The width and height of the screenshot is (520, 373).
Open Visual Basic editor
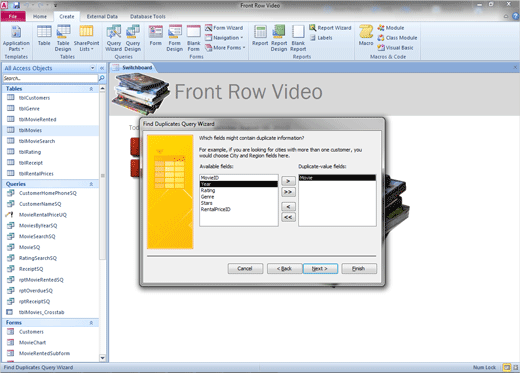click(395, 48)
